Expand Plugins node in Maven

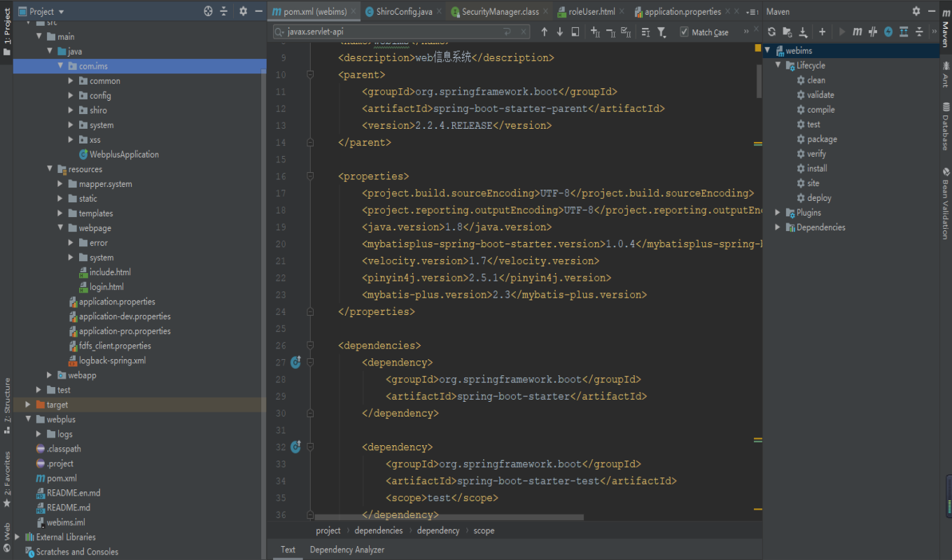tap(778, 212)
